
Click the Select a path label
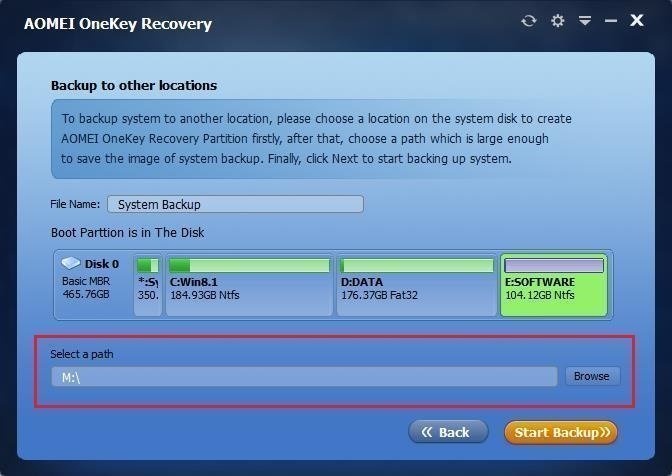pyautogui.click(x=82, y=354)
